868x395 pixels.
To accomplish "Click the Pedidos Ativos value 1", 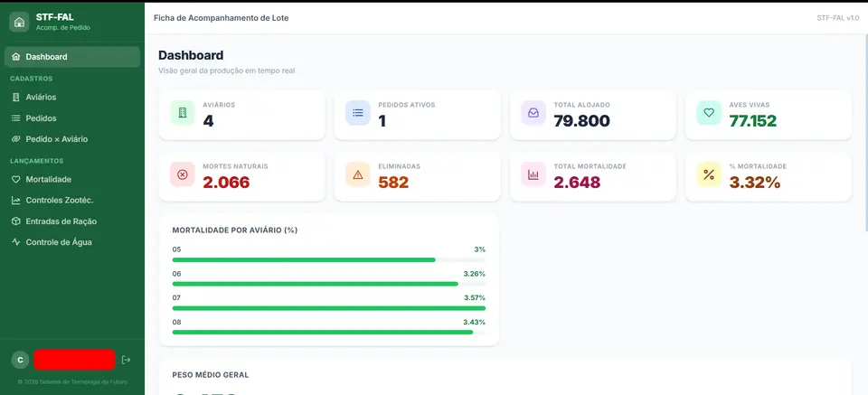I will [382, 120].
